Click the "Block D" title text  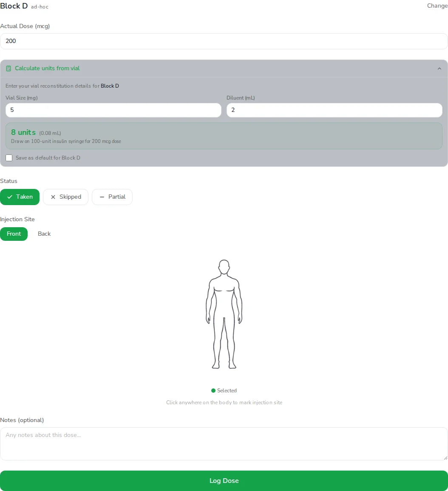click(14, 6)
